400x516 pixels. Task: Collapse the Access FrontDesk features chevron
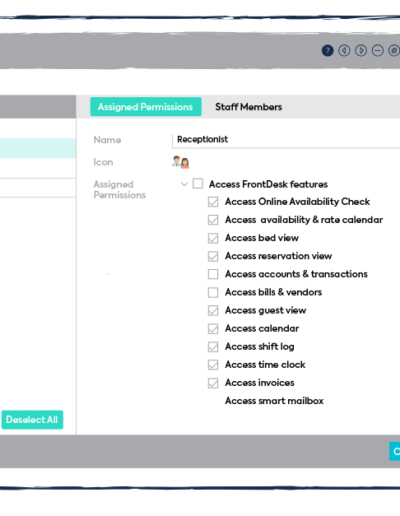point(184,184)
